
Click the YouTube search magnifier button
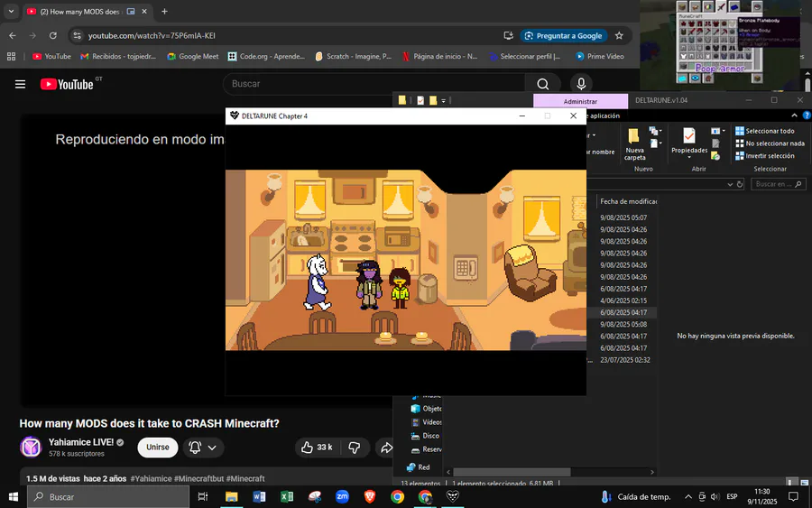coord(542,84)
